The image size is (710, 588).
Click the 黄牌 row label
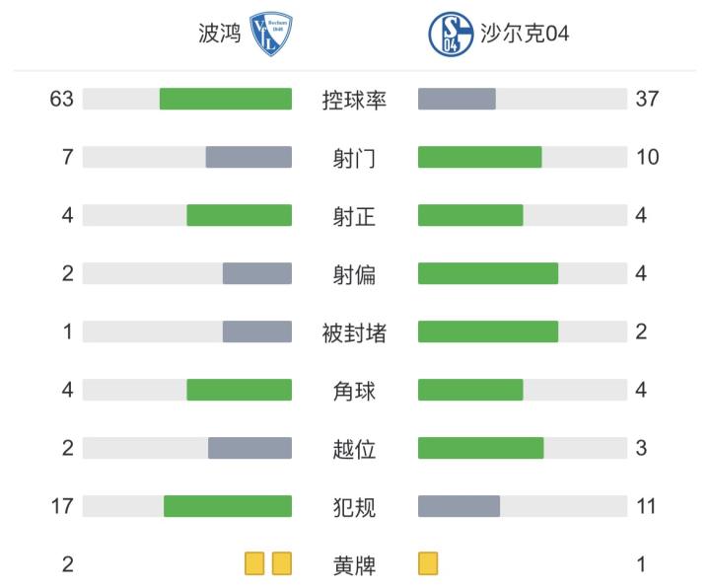click(x=355, y=565)
